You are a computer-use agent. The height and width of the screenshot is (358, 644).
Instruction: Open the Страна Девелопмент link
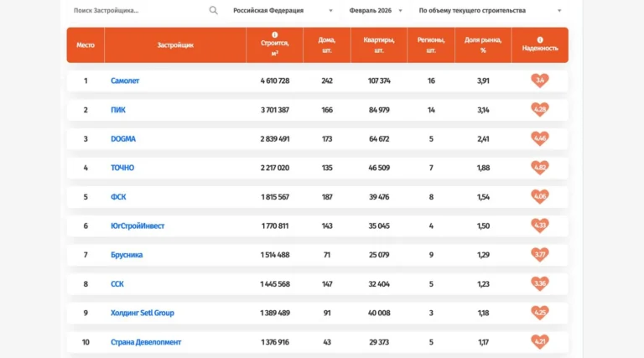point(146,342)
